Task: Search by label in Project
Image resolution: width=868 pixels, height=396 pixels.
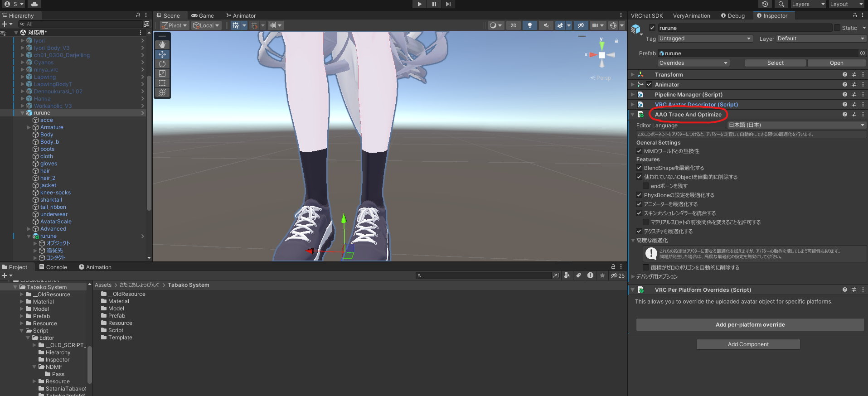Action: [578, 275]
